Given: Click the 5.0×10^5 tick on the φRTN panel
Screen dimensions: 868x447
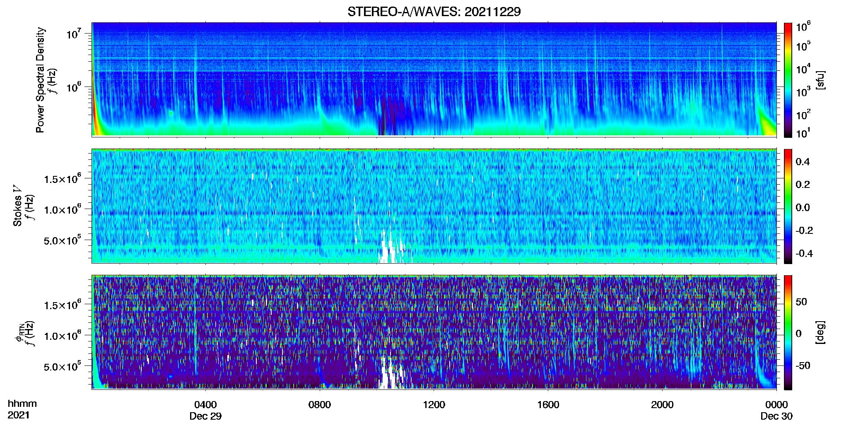Looking at the screenshot, I should [63, 366].
